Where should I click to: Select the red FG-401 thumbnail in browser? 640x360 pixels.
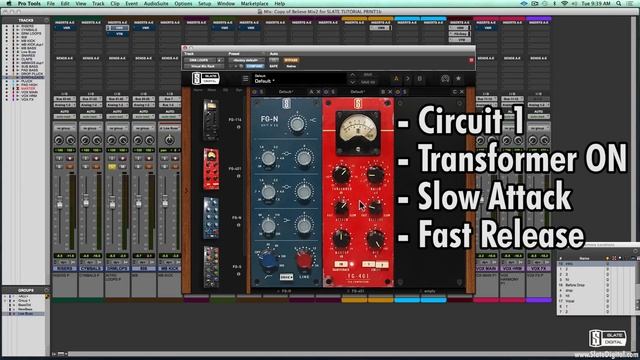(211, 169)
